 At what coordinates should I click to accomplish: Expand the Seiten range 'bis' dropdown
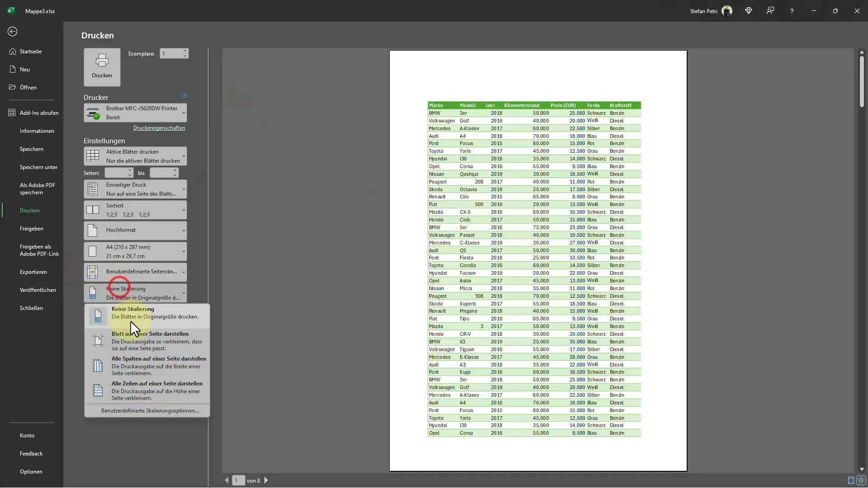175,174
